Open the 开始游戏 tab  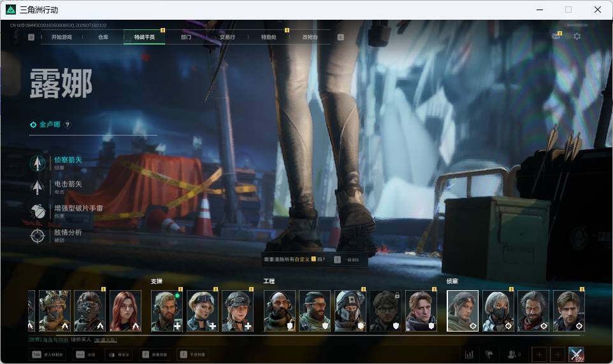[x=62, y=37]
